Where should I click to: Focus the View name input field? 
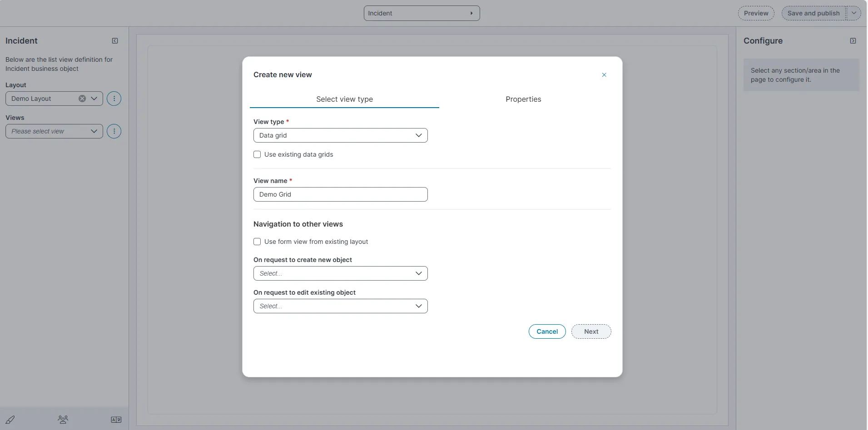click(x=341, y=194)
